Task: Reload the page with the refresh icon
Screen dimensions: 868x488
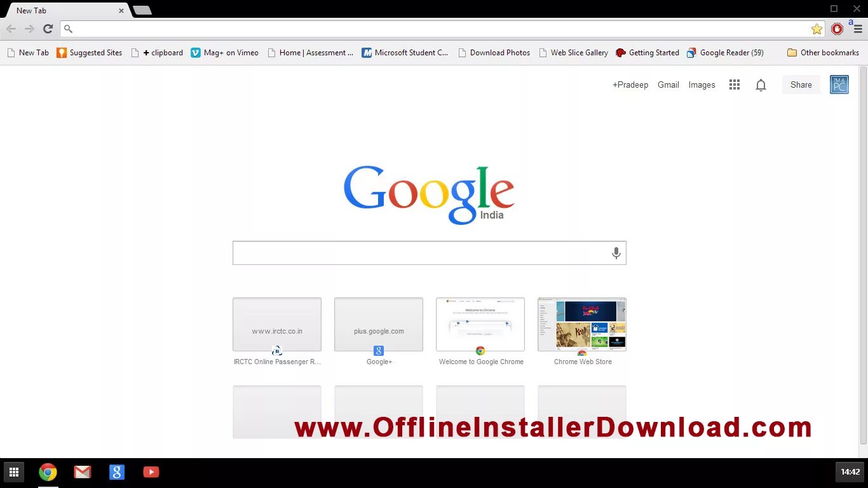Action: coord(48,29)
